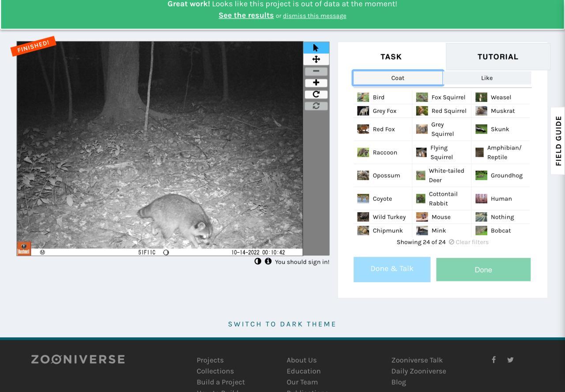Choose Human option

[501, 198]
